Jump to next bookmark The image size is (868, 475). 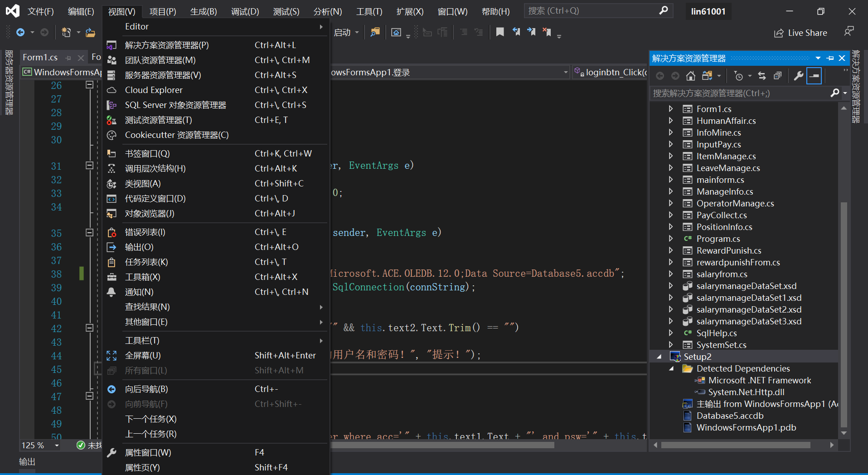532,32
